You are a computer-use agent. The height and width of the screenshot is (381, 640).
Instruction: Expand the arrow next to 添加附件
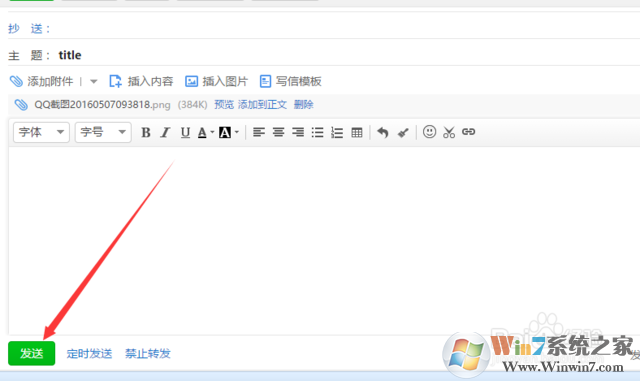(x=93, y=82)
